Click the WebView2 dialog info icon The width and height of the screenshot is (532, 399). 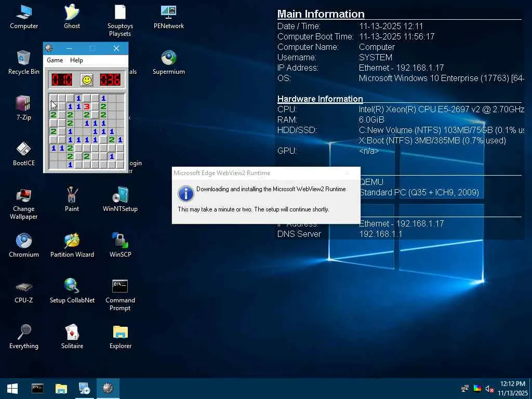[185, 194]
